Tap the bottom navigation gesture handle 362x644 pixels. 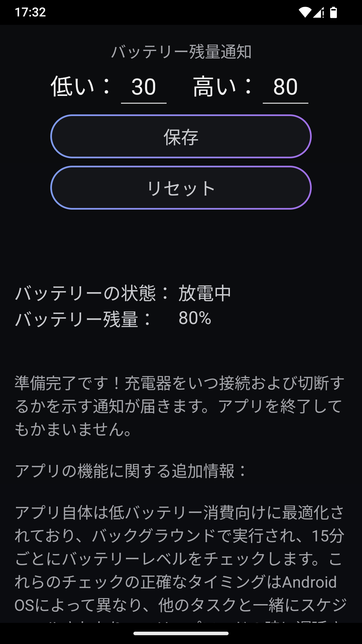(x=181, y=633)
